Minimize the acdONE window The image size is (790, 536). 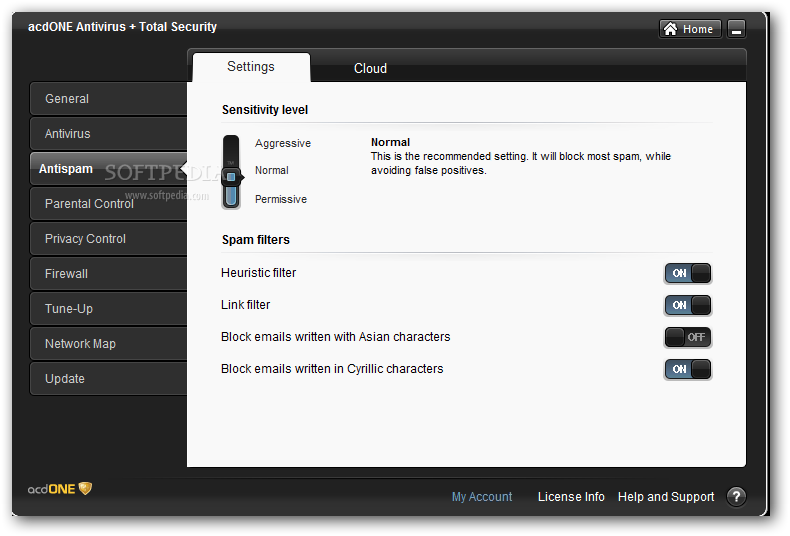[736, 29]
